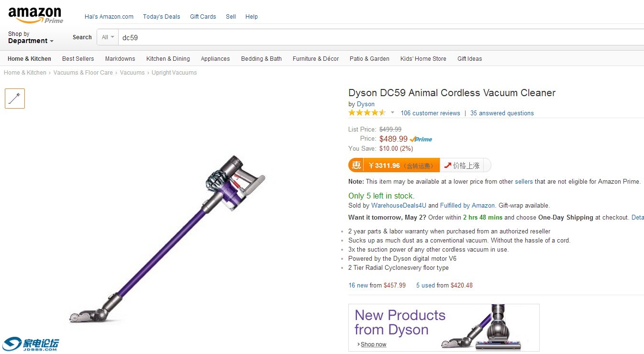Image resolution: width=644 pixels, height=354 pixels.
Task: Open the star rating breakdown dropdown arrow
Action: [392, 112]
